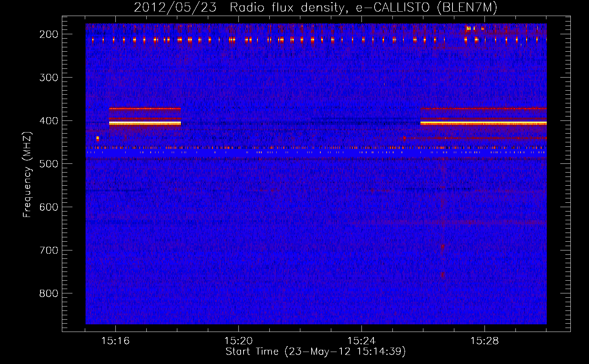
Task: Click the 400 frequency tick label
Action: (49, 121)
